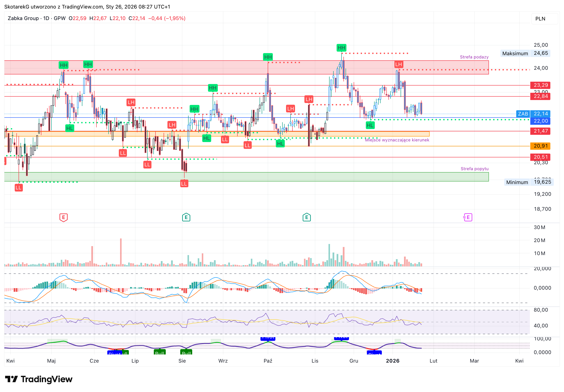Image resolution: width=564 pixels, height=392 pixels.
Task: Click the 2026 label on the time axis
Action: (x=392, y=361)
